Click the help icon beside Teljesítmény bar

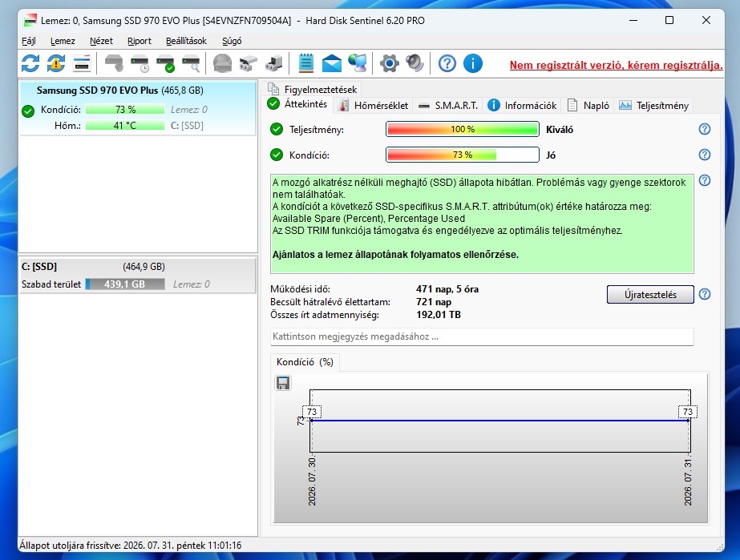(x=705, y=129)
